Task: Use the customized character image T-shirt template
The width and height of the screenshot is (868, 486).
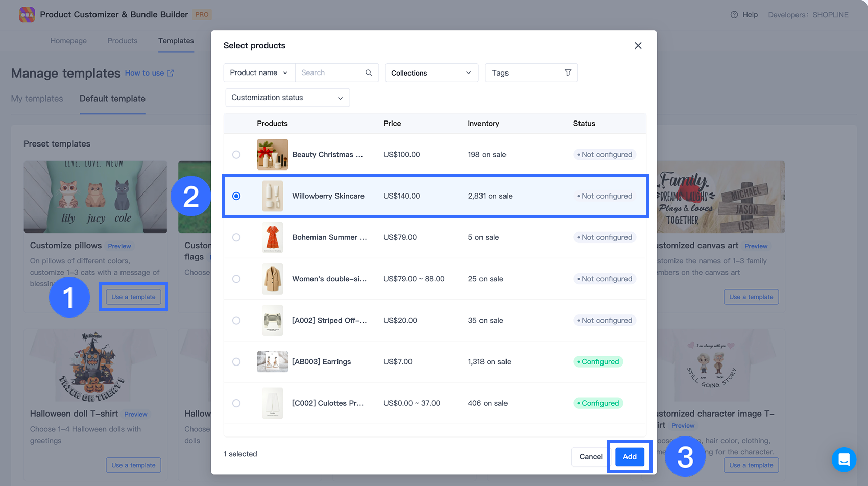Action: tap(751, 465)
